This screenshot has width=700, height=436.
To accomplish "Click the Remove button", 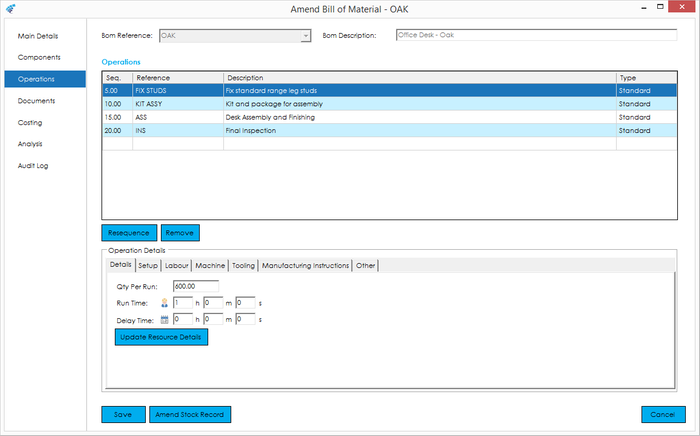I will [180, 233].
